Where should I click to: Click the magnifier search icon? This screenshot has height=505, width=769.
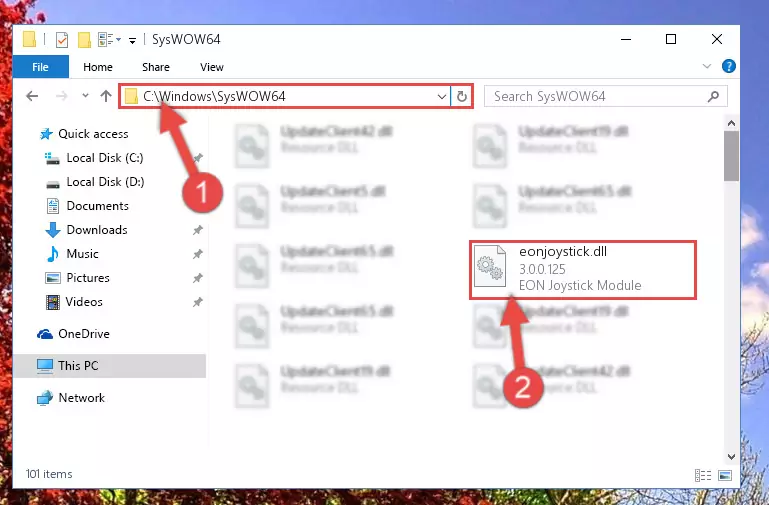714,96
